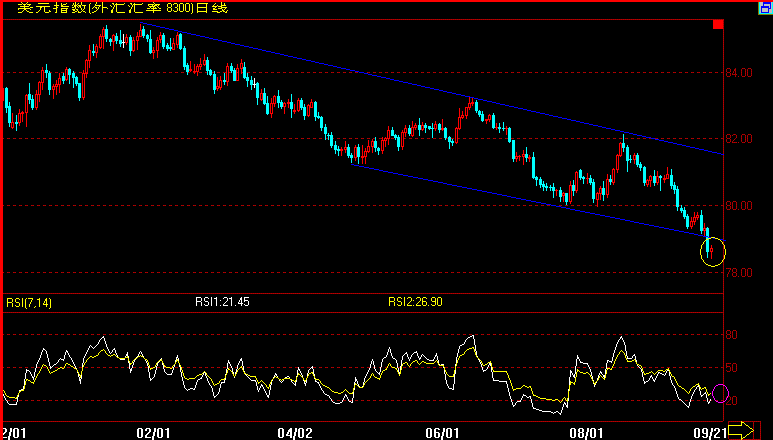
Task: Click the RSI axis value 50
Action: coord(732,368)
